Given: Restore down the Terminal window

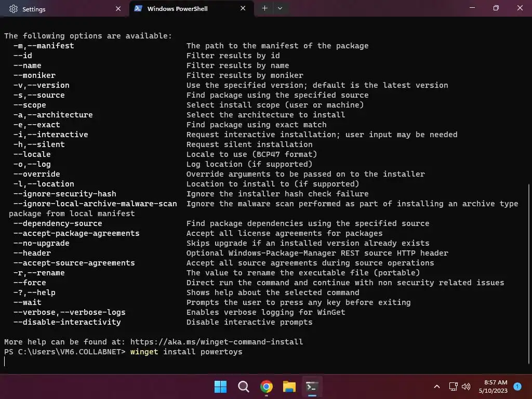Looking at the screenshot, I should tap(496, 8).
